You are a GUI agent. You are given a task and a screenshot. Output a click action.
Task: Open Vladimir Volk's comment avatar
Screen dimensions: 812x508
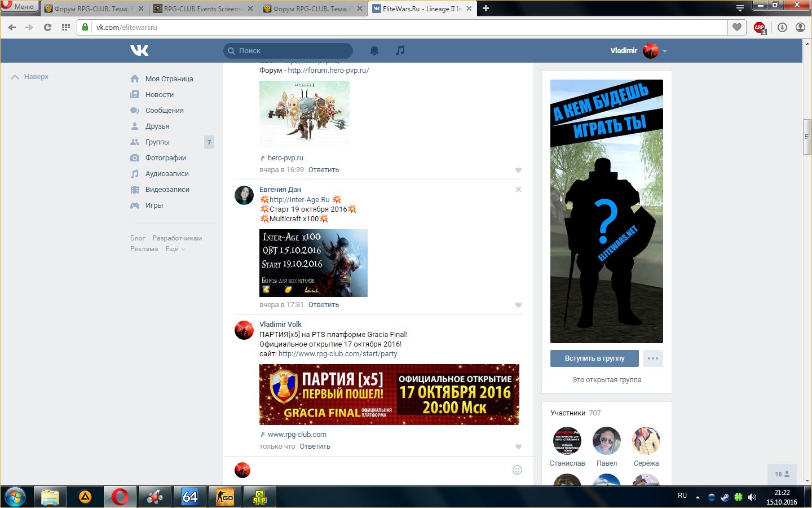[x=244, y=330]
